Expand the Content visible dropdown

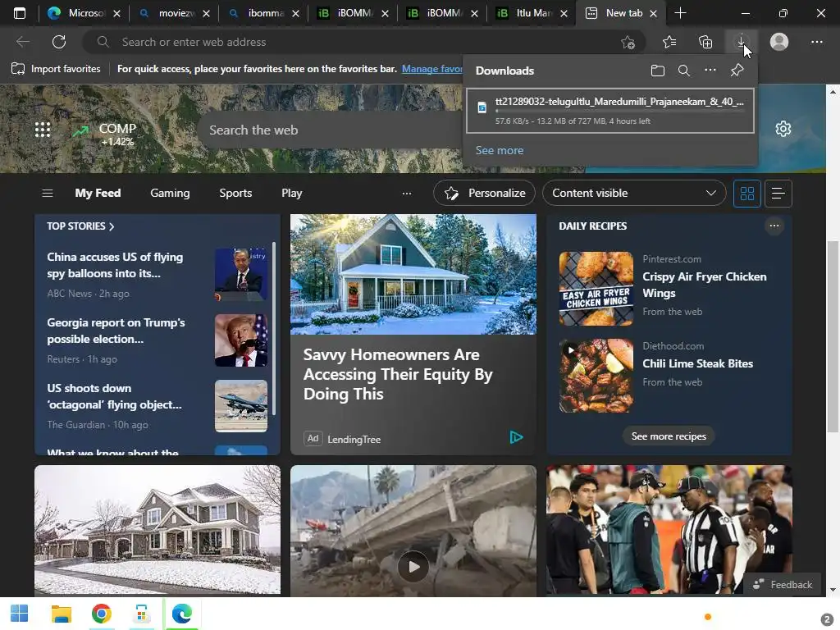(634, 193)
